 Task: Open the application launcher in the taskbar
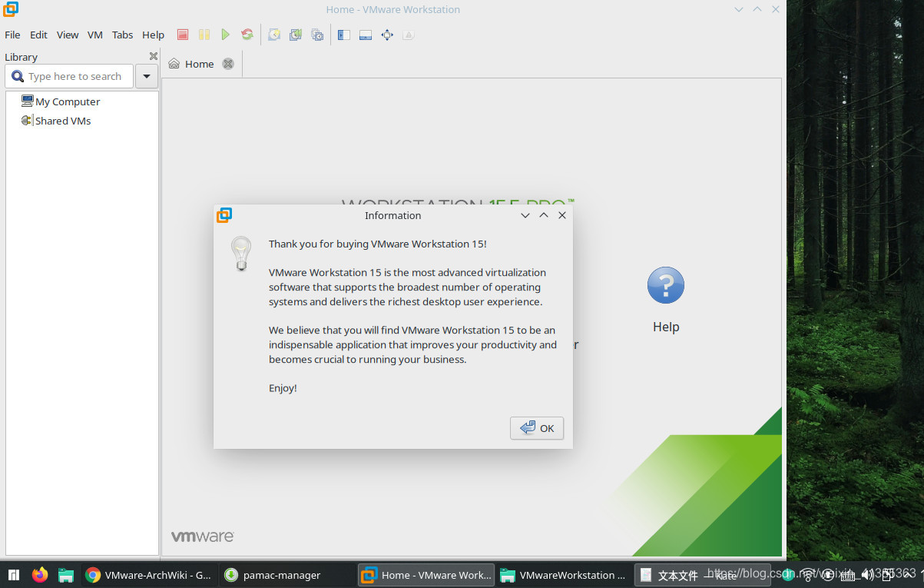click(13, 575)
